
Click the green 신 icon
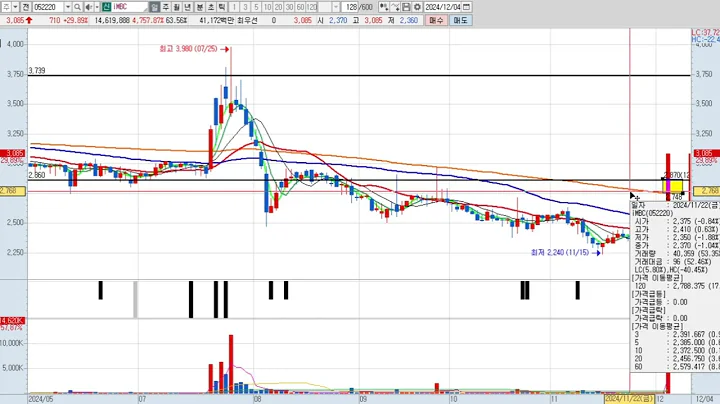(x=107, y=7)
